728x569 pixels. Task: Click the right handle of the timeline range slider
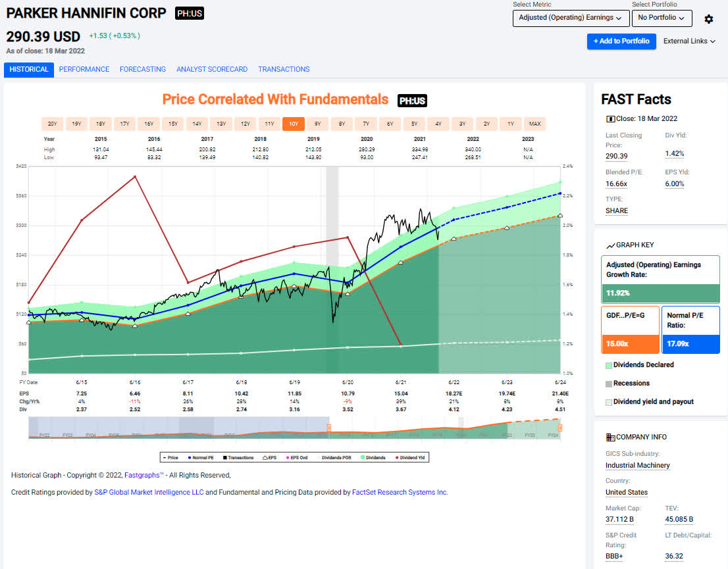(x=560, y=428)
